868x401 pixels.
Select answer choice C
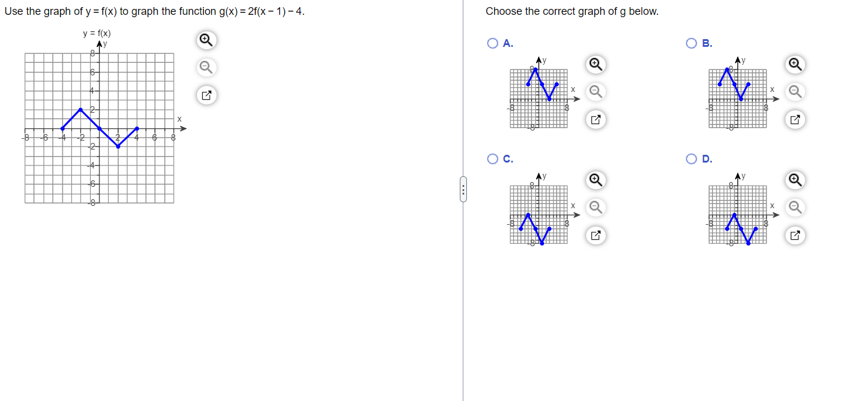coord(491,158)
